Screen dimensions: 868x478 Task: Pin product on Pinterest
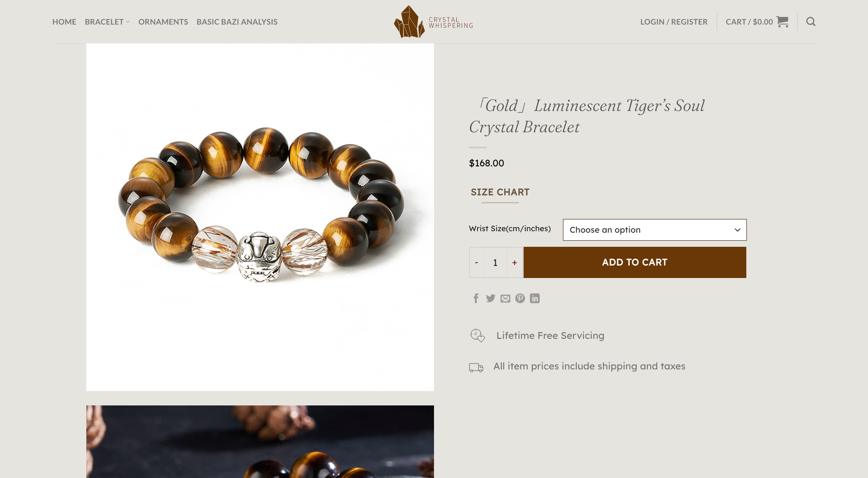click(520, 298)
